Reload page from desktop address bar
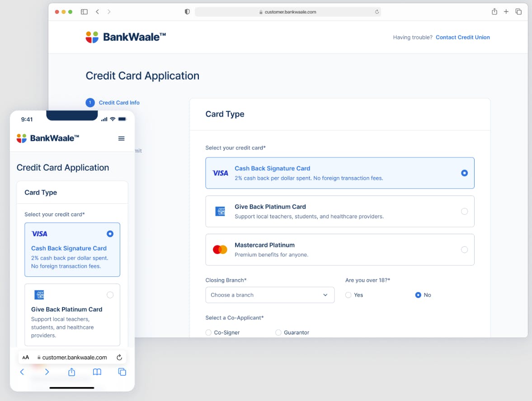The image size is (532, 401). click(x=377, y=12)
